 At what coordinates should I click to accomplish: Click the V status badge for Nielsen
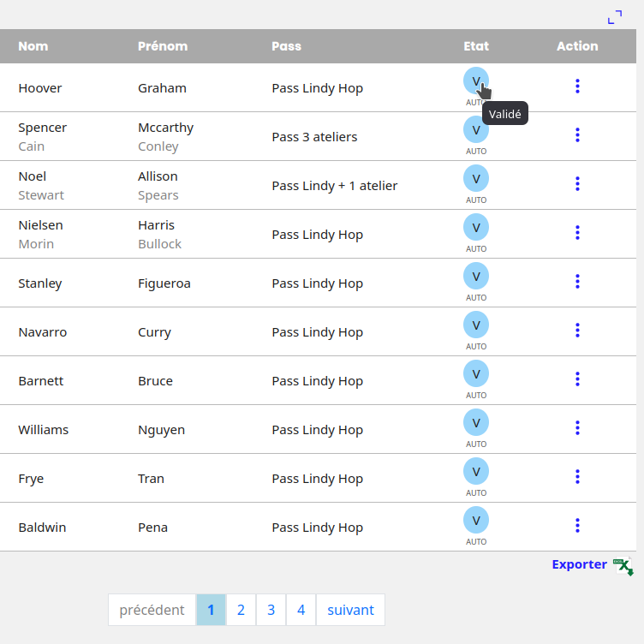pos(476,227)
